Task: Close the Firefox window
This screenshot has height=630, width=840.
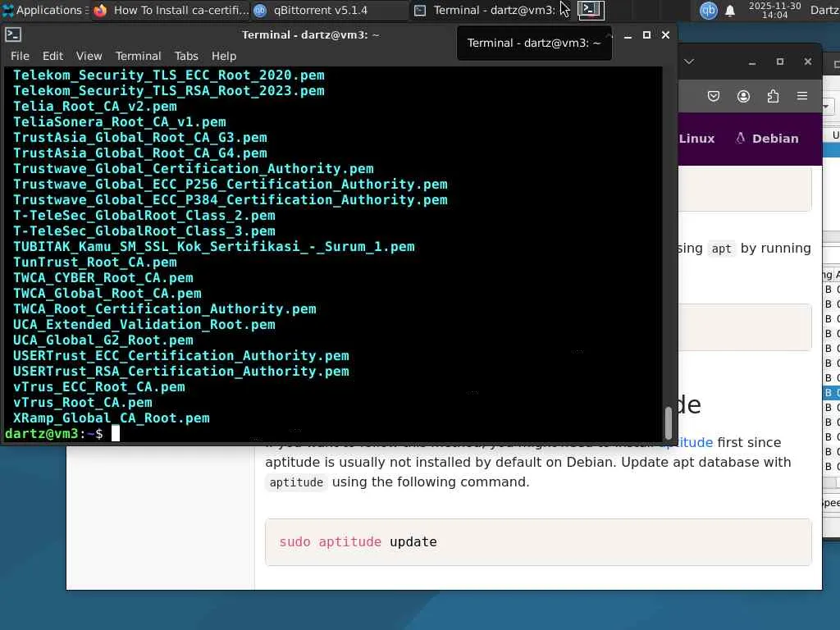Action: coord(808,62)
